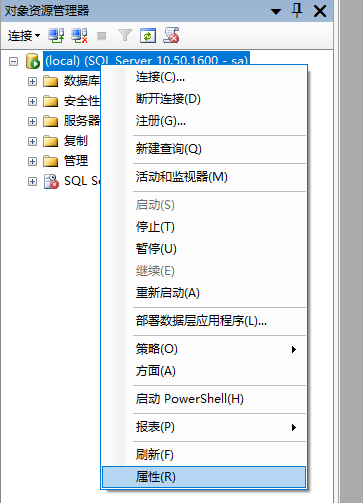Image resolution: width=363 pixels, height=503 pixels.
Task: Choose 启动 PowerShell(H) menu entry
Action: (204, 399)
